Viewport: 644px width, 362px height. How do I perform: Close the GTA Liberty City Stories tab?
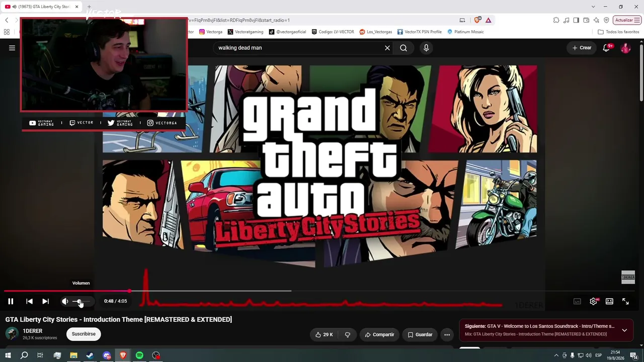coord(77,7)
